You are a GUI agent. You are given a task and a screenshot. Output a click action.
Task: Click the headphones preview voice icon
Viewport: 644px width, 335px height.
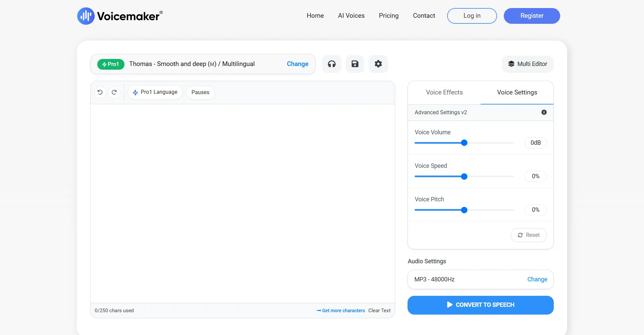click(x=331, y=64)
